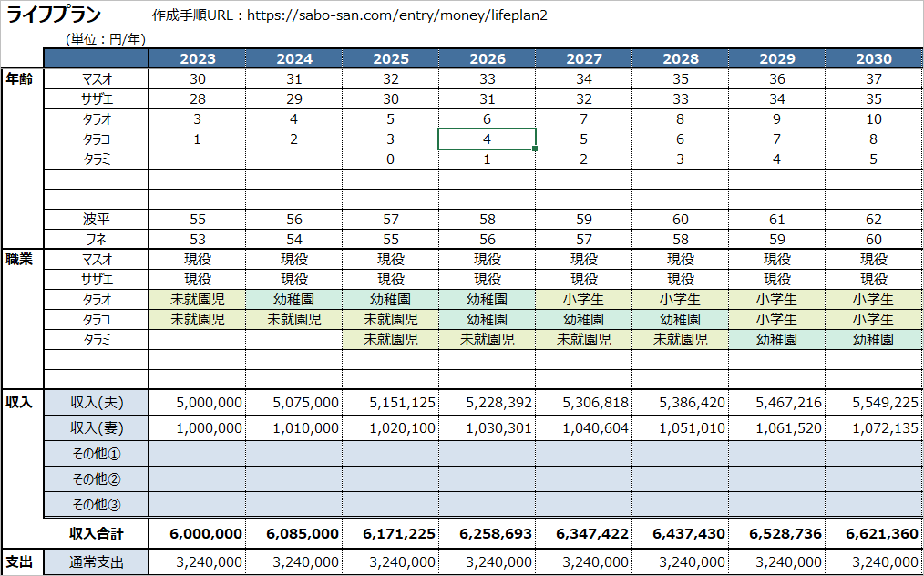924x576 pixels.
Task: Select the 通常支出 label cell
Action: [x=96, y=561]
